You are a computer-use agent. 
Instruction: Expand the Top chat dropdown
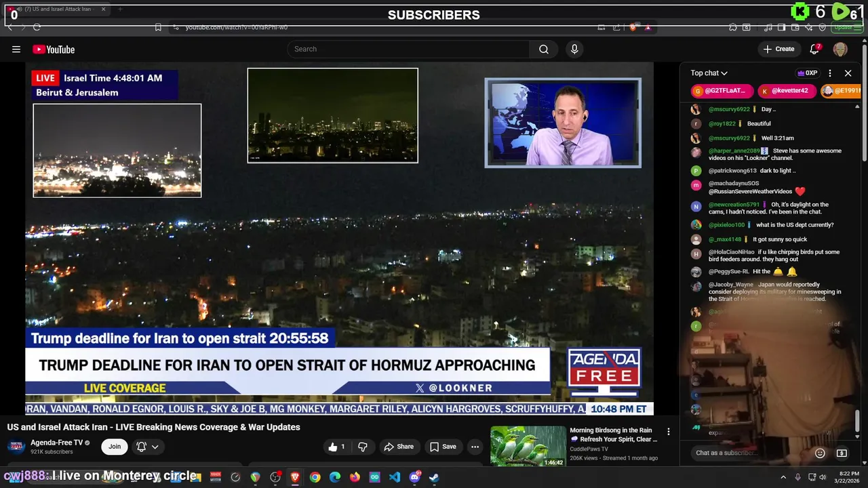tap(709, 73)
